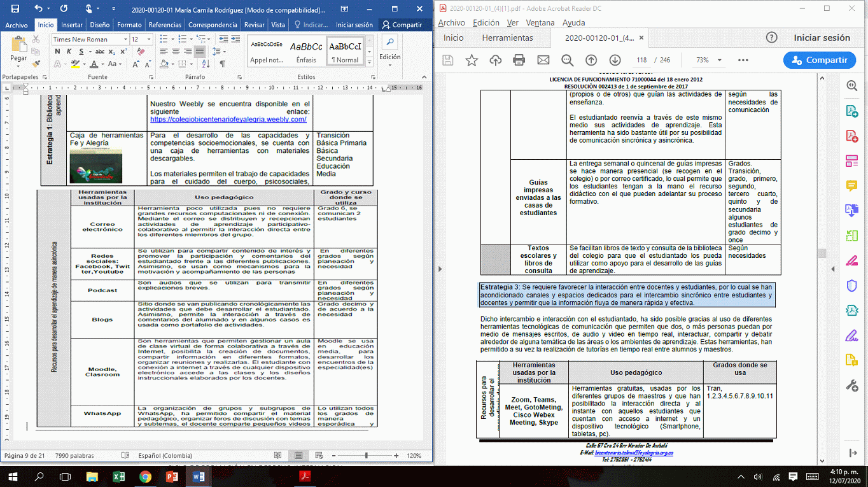Click the email envelope icon in Acrobat

(x=543, y=60)
